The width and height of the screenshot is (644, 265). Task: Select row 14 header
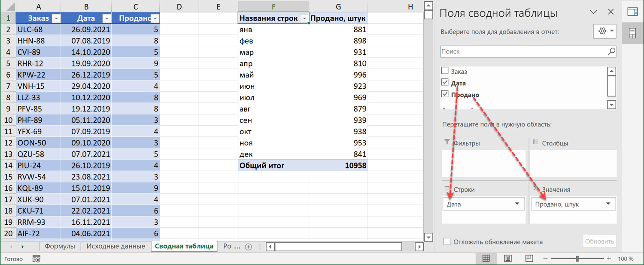[x=8, y=166]
